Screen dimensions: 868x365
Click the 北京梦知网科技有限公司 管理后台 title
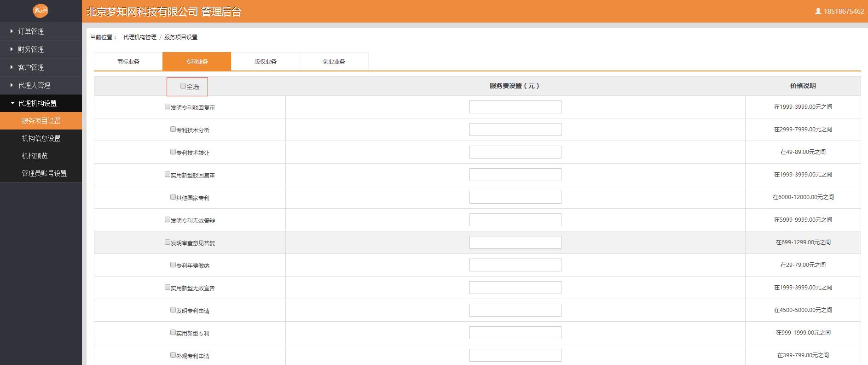click(164, 12)
